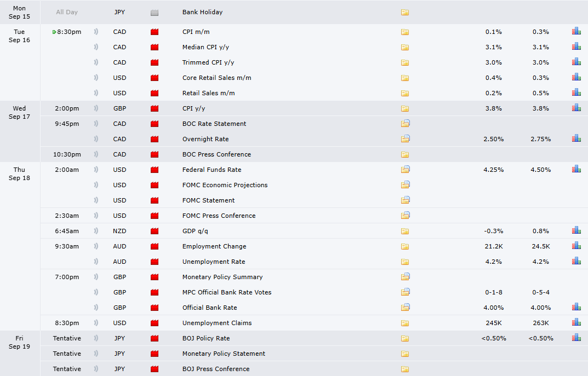The height and width of the screenshot is (376, 588).
Task: Expand MPC Official Bank Rate Votes detail folder
Action: coord(406,292)
